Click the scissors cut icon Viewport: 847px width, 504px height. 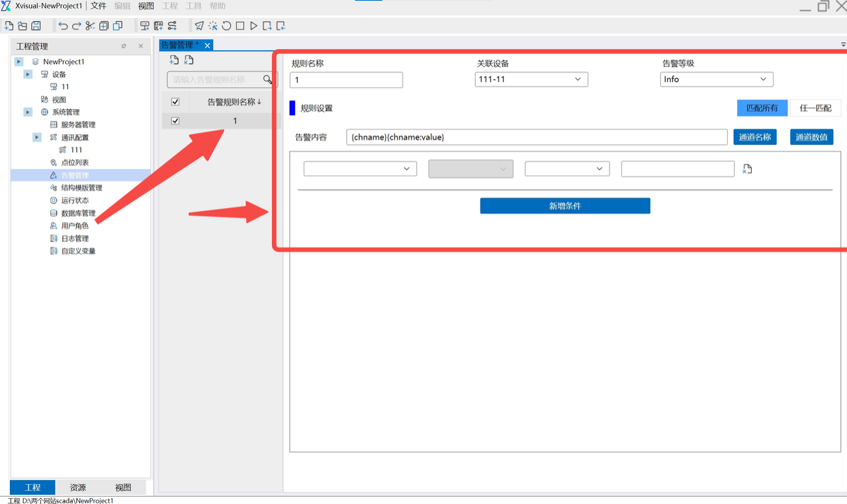click(x=90, y=26)
